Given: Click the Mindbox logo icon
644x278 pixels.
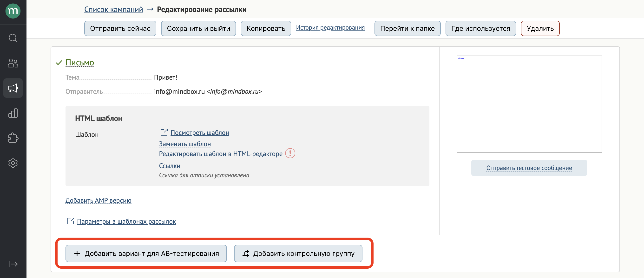Looking at the screenshot, I should pos(13,11).
